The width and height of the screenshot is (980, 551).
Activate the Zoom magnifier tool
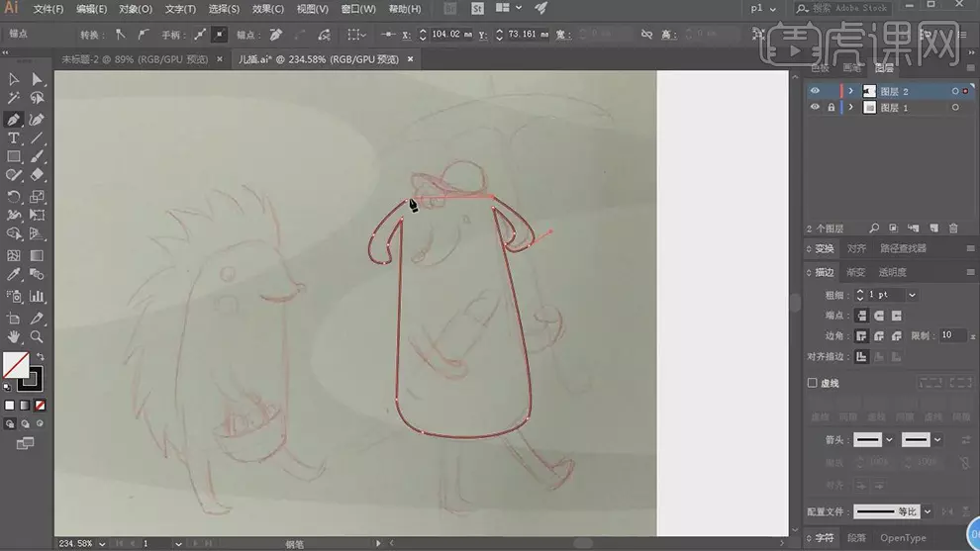tap(37, 337)
